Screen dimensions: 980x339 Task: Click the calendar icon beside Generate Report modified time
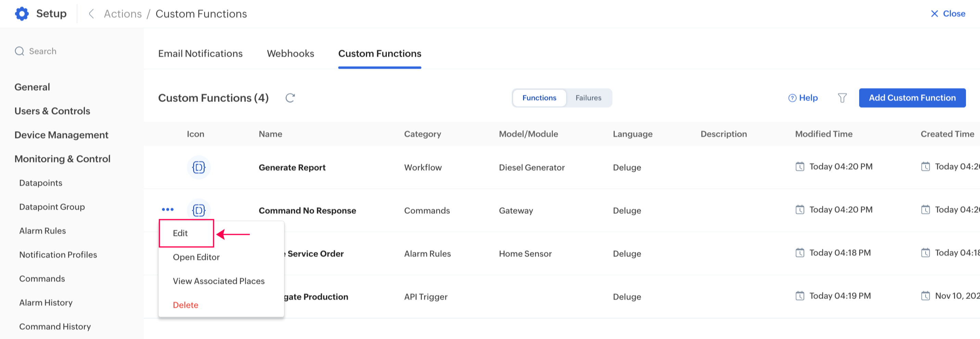click(800, 167)
